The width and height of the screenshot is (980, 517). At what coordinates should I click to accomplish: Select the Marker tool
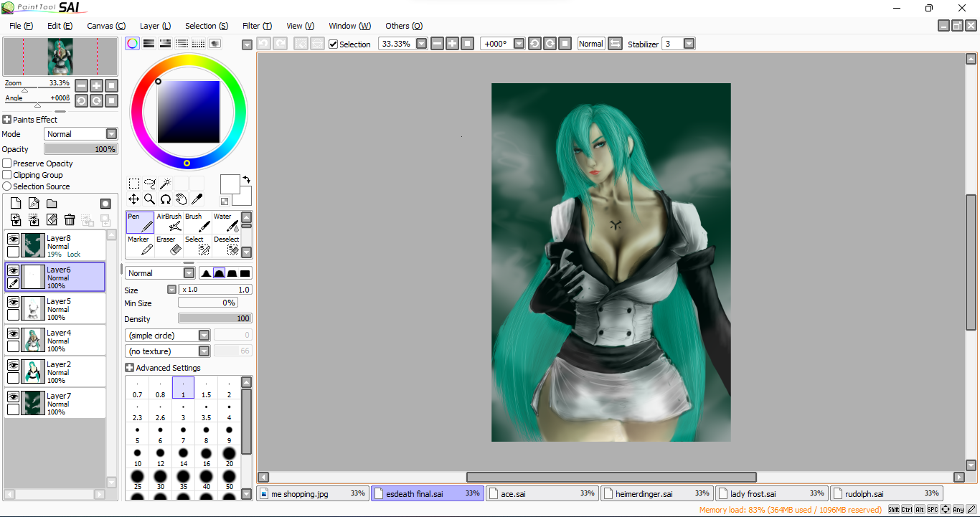[141, 245]
